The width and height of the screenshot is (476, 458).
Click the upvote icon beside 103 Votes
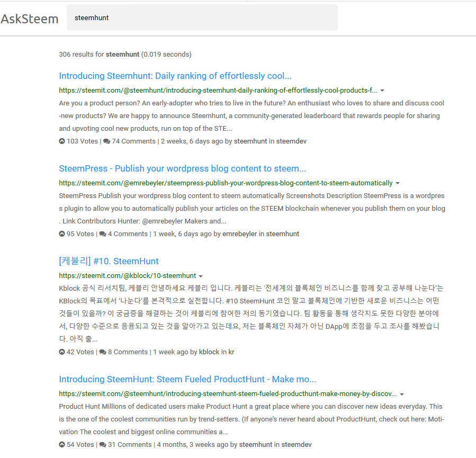click(x=62, y=141)
